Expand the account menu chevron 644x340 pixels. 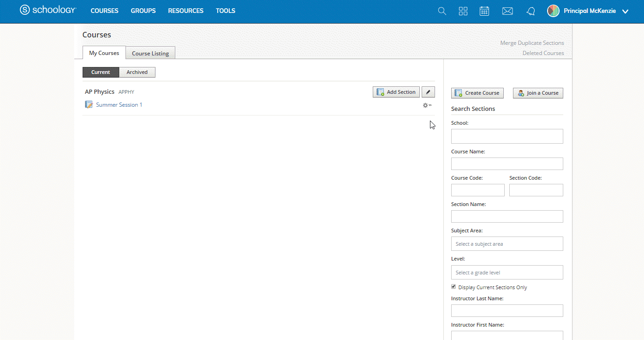[x=626, y=11]
